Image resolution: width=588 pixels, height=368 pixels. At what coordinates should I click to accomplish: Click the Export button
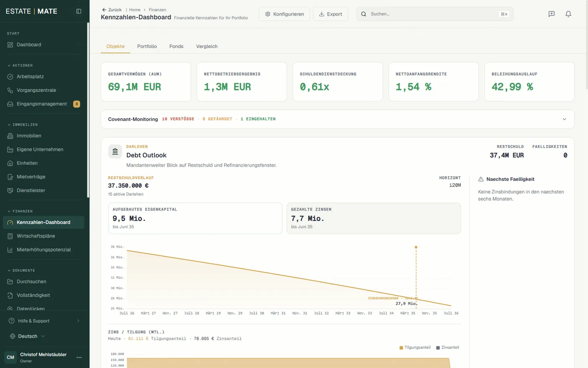(331, 14)
